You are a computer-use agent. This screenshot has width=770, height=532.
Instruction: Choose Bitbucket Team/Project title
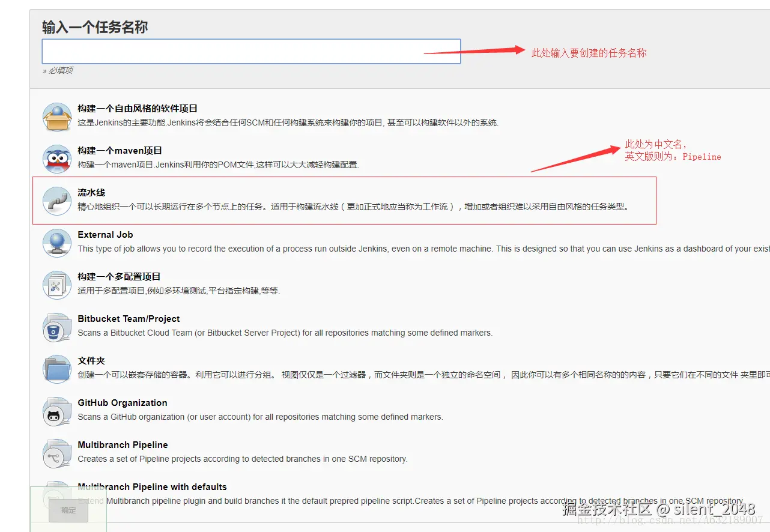(x=129, y=319)
